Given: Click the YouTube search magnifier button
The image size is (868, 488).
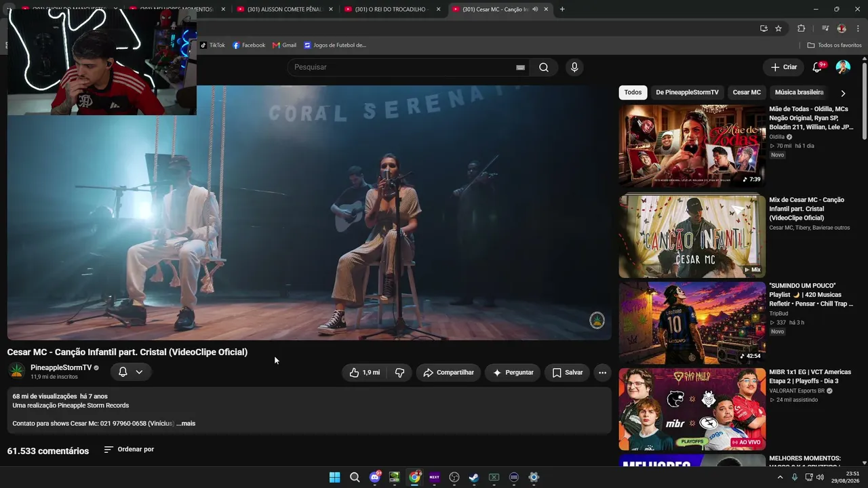Looking at the screenshot, I should [x=544, y=67].
